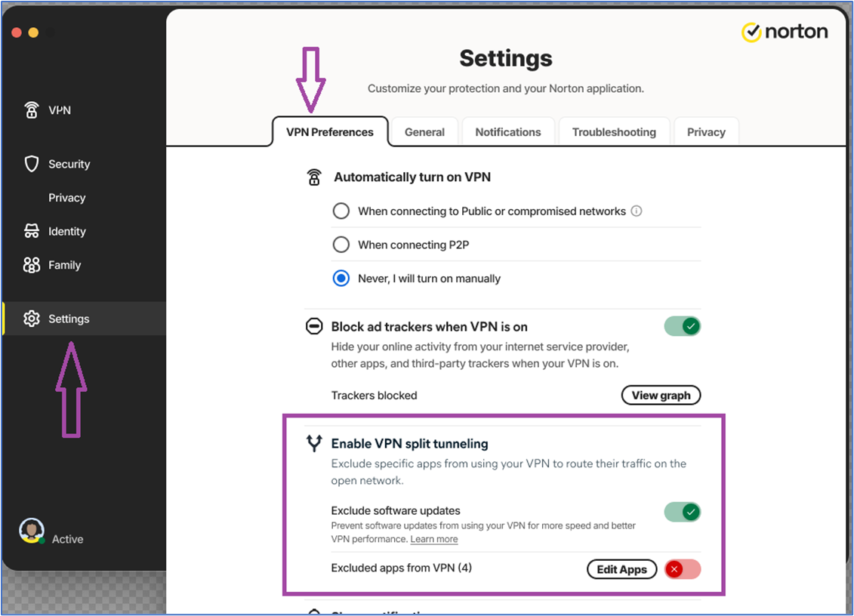Screen dimensions: 854x616
Task: Click the Enable VPN split tunneling heading
Action: (x=409, y=444)
